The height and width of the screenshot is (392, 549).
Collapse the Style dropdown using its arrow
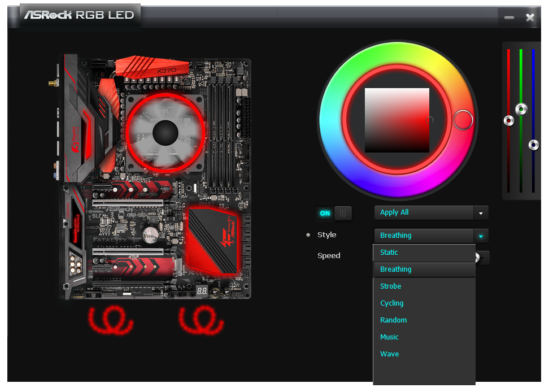click(x=481, y=236)
